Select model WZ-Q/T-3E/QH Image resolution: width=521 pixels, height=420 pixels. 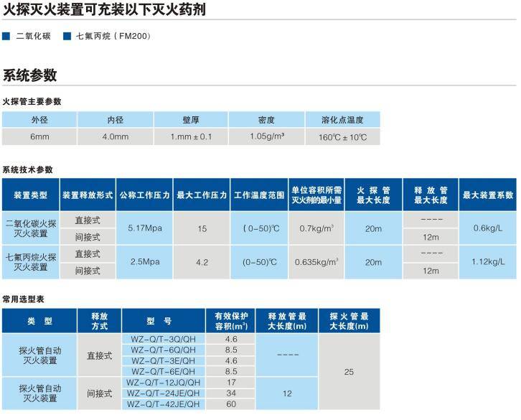pyautogui.click(x=164, y=361)
